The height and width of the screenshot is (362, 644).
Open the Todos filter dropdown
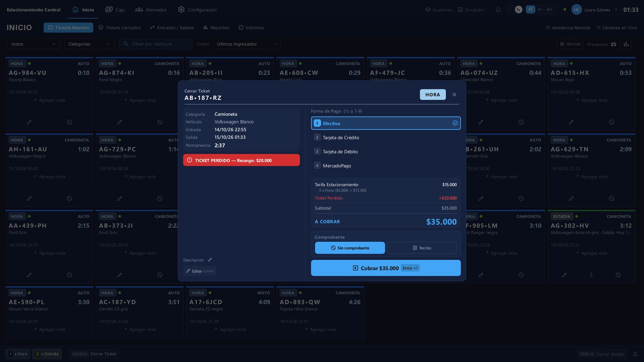[x=33, y=44]
